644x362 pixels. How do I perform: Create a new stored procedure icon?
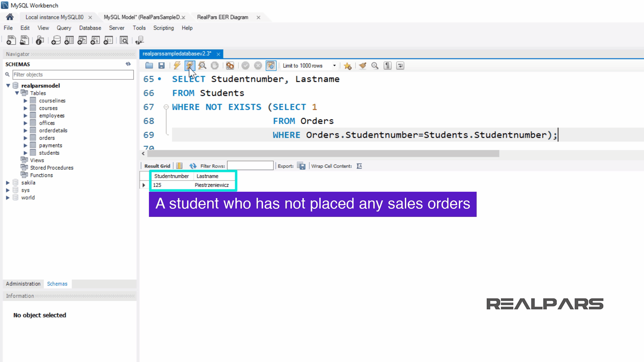click(95, 40)
